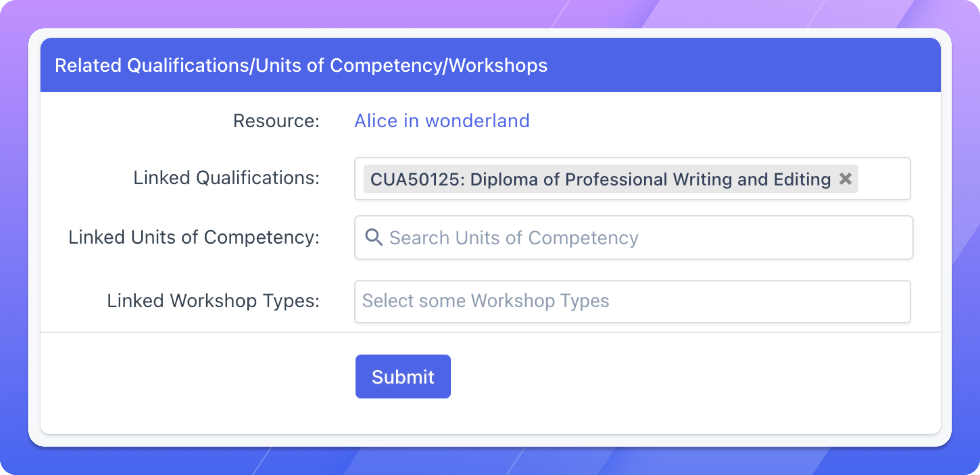Click the Resource label

pyautogui.click(x=276, y=121)
